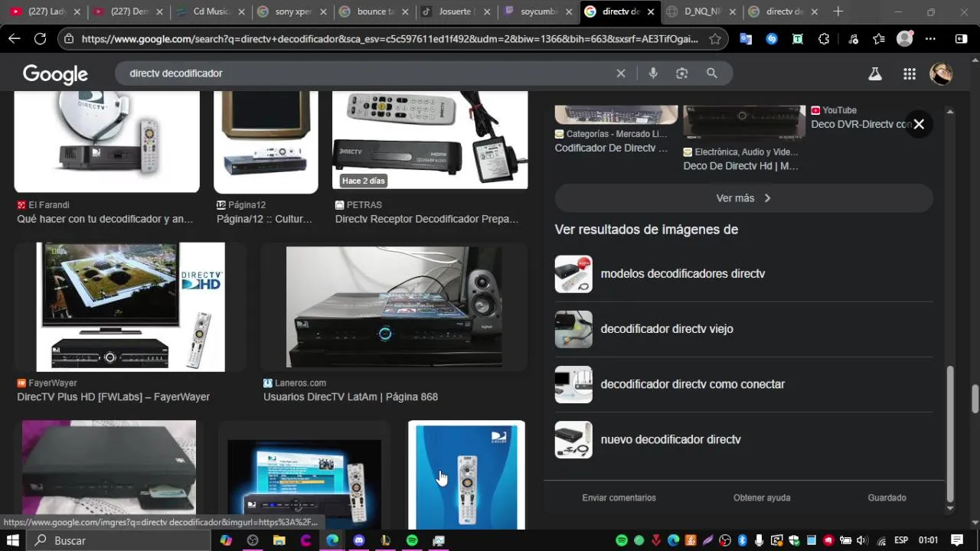This screenshot has width=980, height=551.
Task: Focus the Google search input field
Action: click(367, 73)
